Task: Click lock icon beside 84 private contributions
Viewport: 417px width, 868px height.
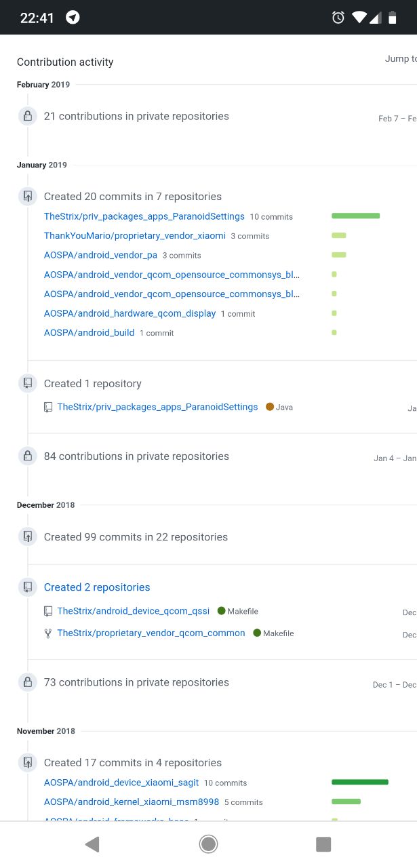Action: [28, 456]
